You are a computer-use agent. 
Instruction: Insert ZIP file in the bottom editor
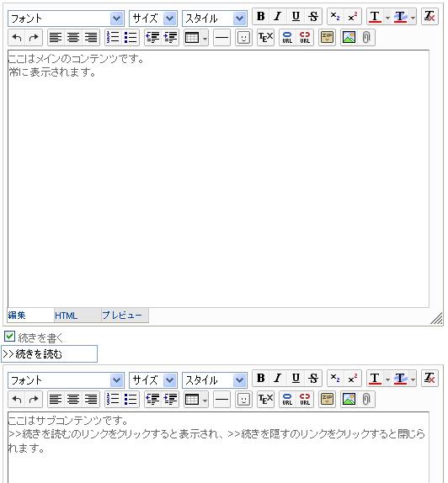(x=327, y=400)
